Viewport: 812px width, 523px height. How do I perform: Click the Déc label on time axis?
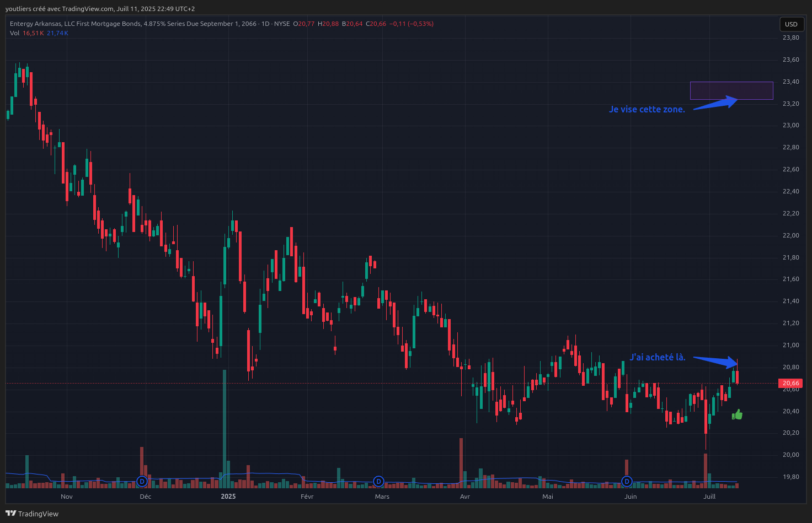click(x=146, y=497)
